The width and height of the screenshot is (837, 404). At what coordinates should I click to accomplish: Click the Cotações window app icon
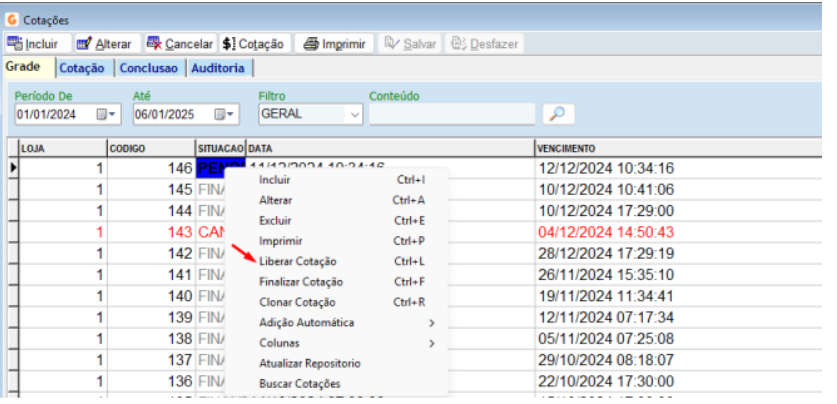(x=11, y=20)
